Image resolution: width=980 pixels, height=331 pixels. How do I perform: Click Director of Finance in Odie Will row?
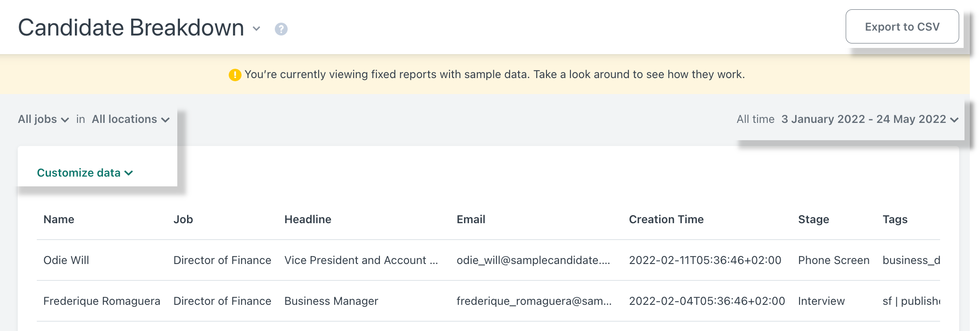tap(222, 260)
